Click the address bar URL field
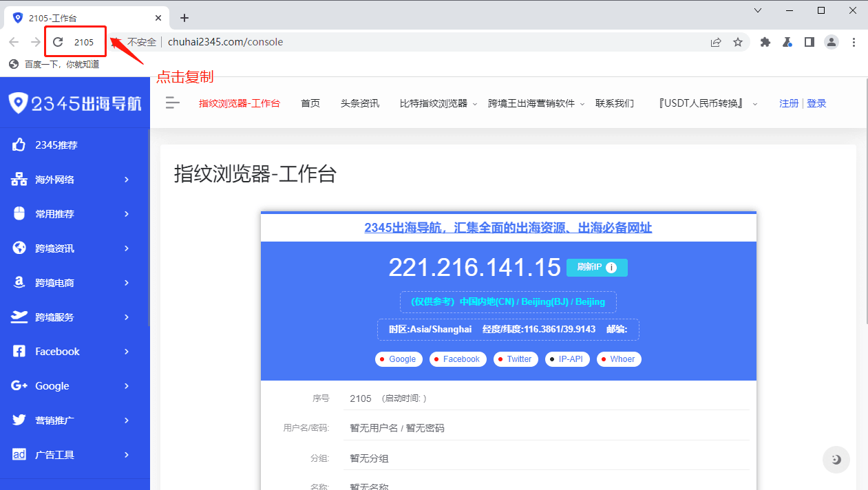The width and height of the screenshot is (868, 490). tap(413, 42)
